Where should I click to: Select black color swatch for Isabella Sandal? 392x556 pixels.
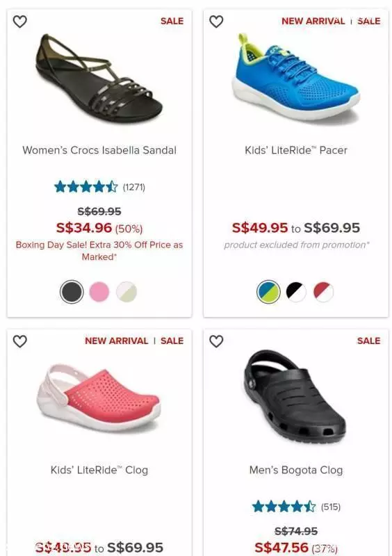(72, 291)
